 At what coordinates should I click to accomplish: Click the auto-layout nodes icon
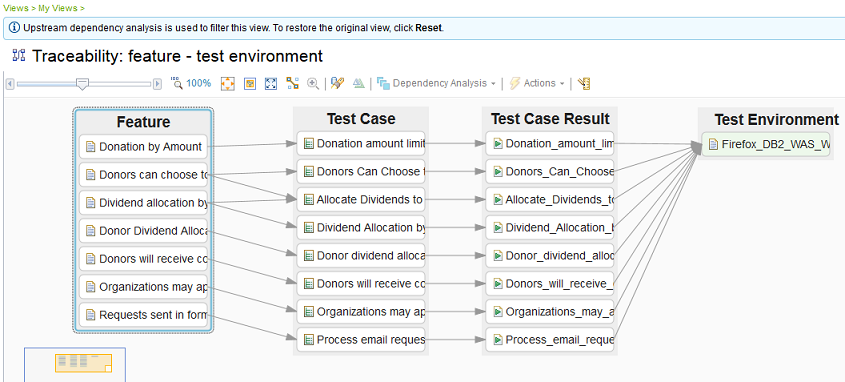293,84
